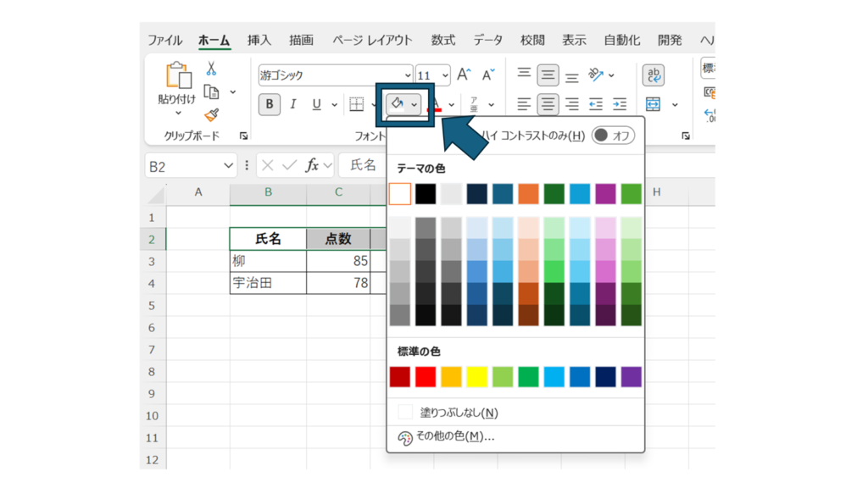Click the increase indent icon
The image size is (868, 488).
click(x=620, y=104)
